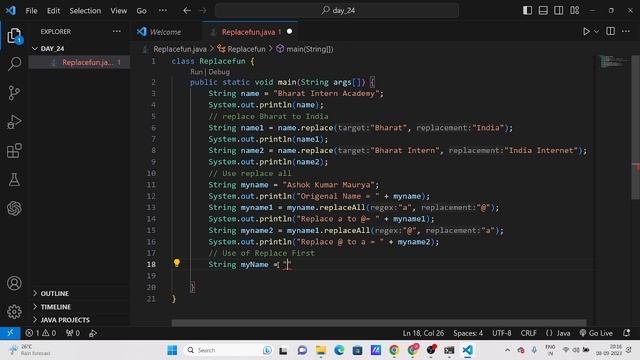Screen dimensions: 640x360
Task: Open the Run and Debug view
Action: [x=14, y=122]
